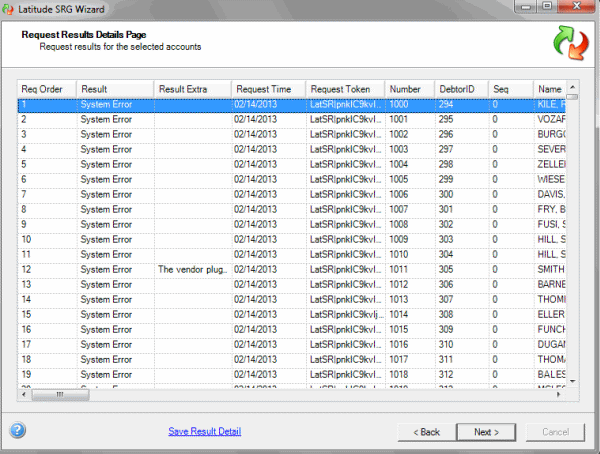
Task: Click the name SMITH in row 12
Action: 551,269
